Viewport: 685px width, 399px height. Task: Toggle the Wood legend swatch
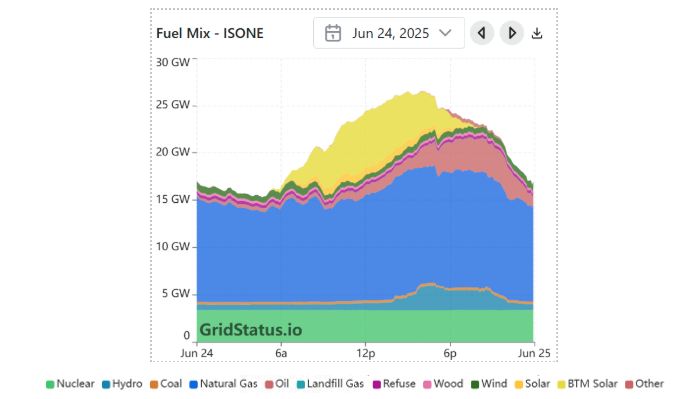tap(427, 385)
